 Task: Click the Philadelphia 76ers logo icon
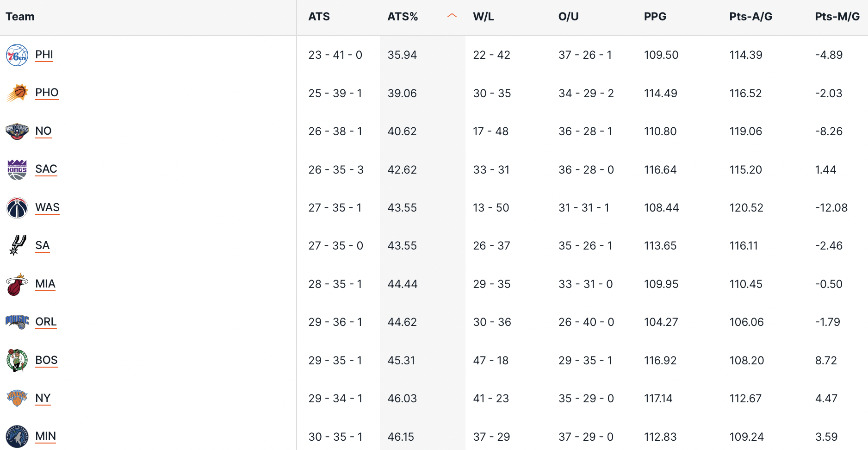click(x=17, y=55)
